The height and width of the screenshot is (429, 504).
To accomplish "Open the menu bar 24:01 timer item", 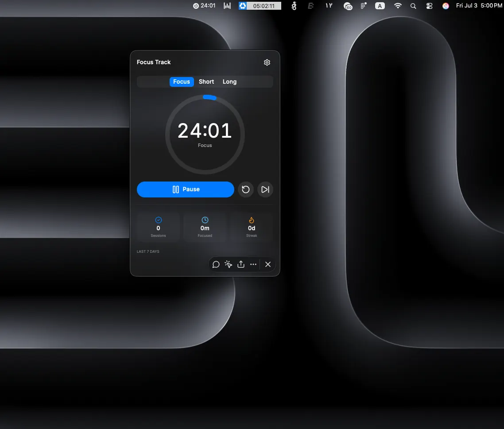I will 204,6.
